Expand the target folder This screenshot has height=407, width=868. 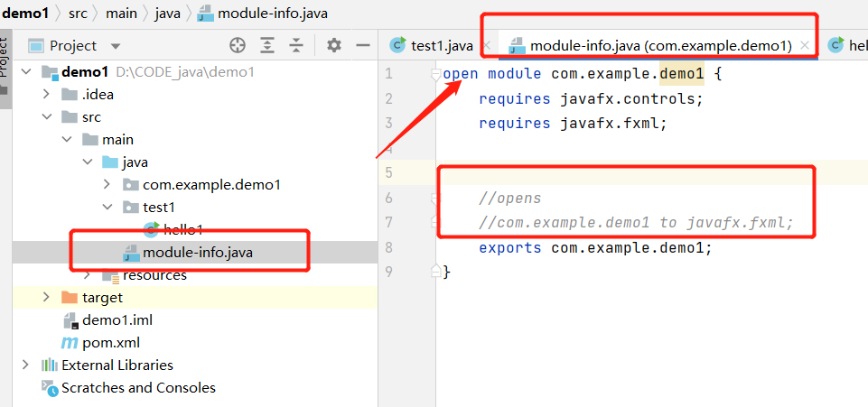point(46,297)
